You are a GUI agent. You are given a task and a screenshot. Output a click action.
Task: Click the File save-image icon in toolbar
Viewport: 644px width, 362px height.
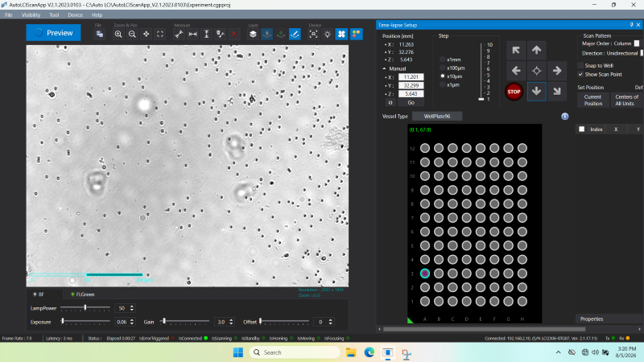click(99, 34)
